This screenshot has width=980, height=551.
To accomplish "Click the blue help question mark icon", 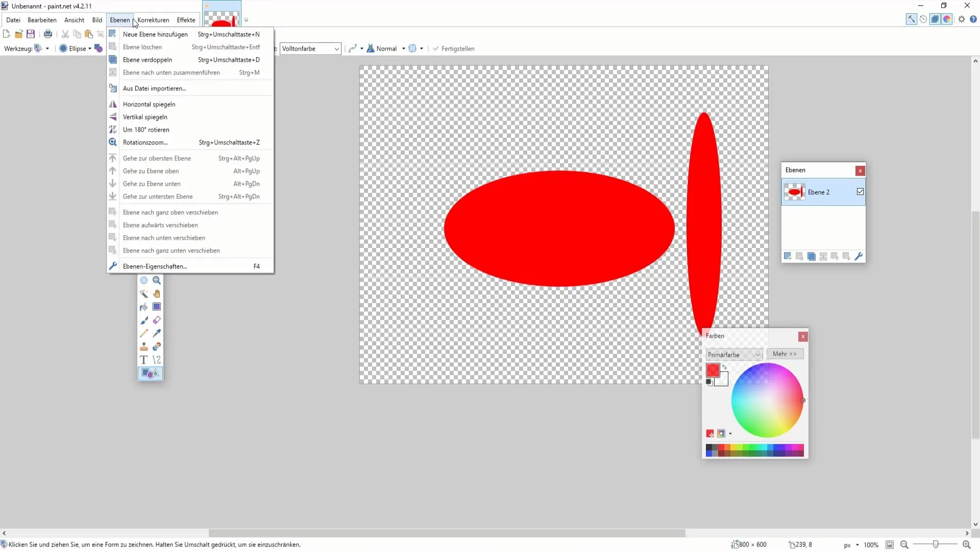I will point(973,19).
